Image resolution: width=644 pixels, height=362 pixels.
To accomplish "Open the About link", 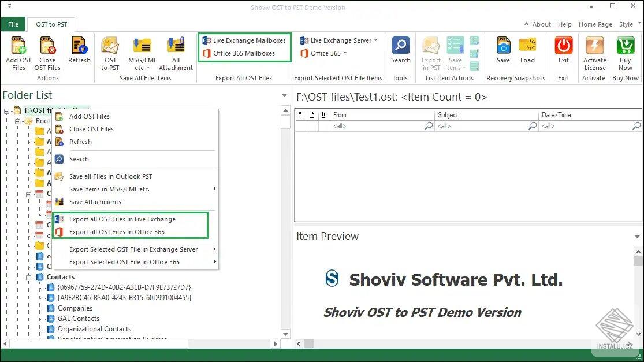I will 541,24.
